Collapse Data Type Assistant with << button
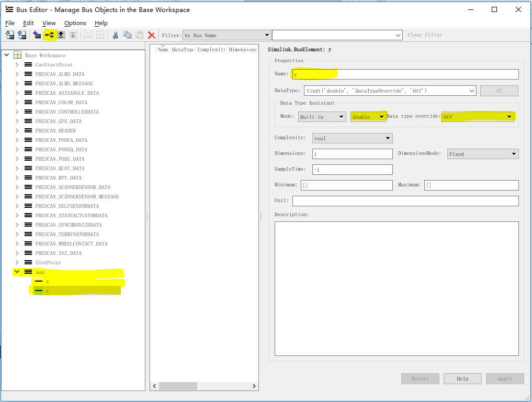 point(499,91)
